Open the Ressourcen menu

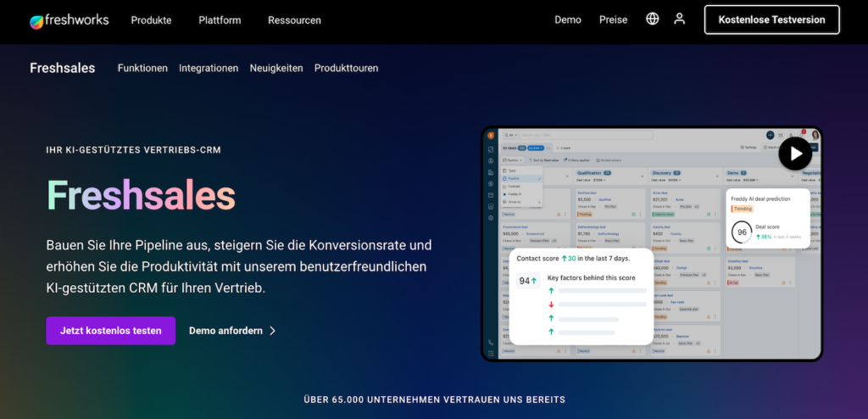tap(294, 20)
